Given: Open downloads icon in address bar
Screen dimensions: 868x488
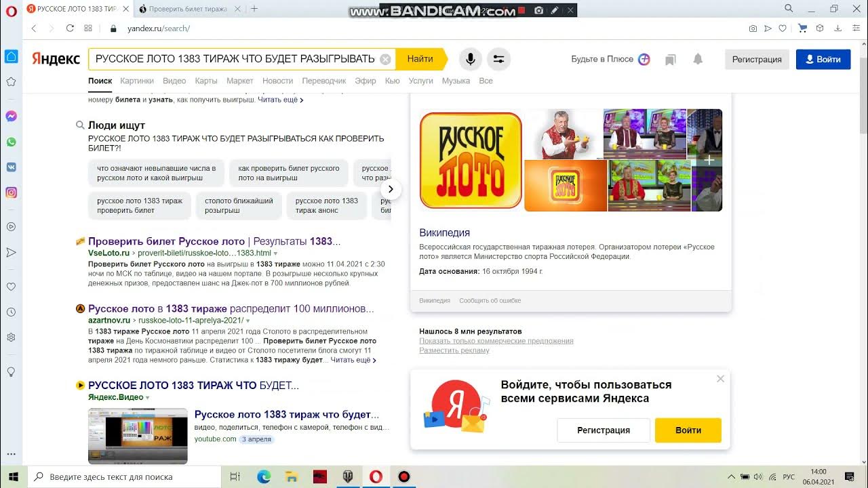Looking at the screenshot, I should tap(838, 28).
